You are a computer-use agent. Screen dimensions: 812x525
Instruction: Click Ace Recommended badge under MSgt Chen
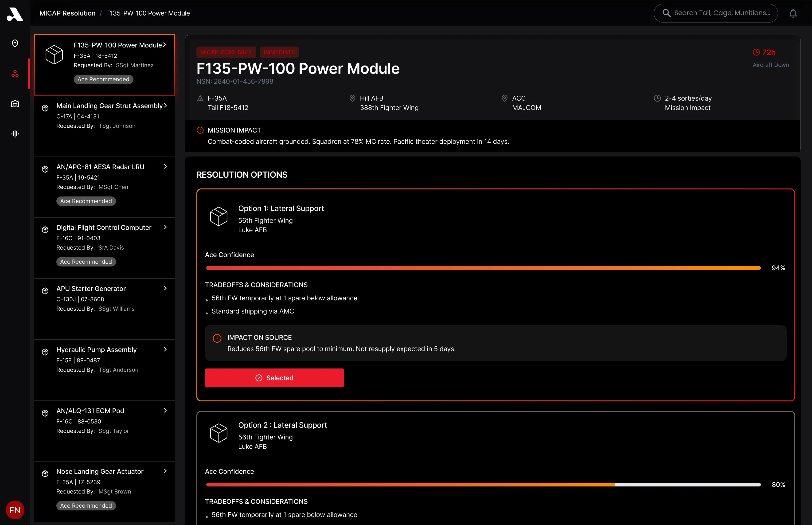86,201
